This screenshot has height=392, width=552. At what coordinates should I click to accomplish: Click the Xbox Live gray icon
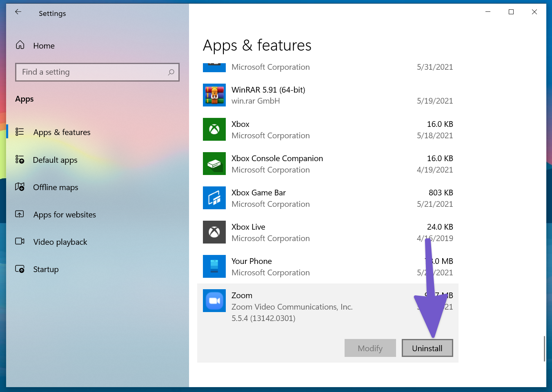214,232
